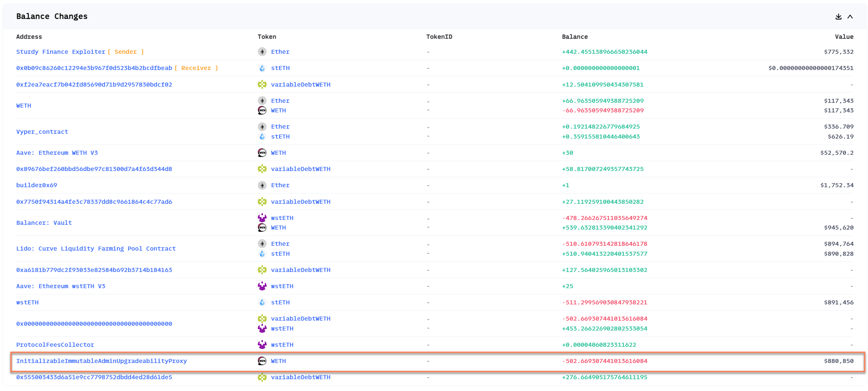This screenshot has height=391, width=868.
Task: Open the InitializableImmutableAdminUpgradeabilityProxy address
Action: point(102,361)
